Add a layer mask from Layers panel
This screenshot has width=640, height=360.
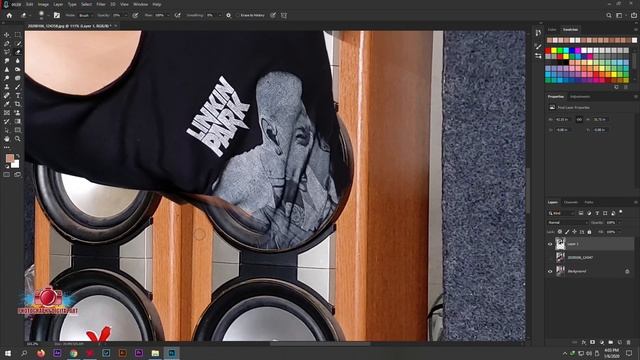pyautogui.click(x=593, y=342)
